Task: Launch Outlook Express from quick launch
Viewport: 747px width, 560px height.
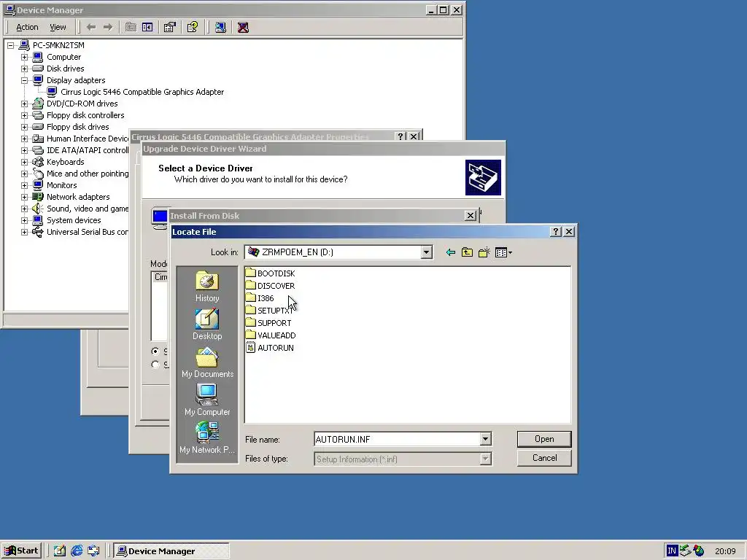Action: [93, 551]
